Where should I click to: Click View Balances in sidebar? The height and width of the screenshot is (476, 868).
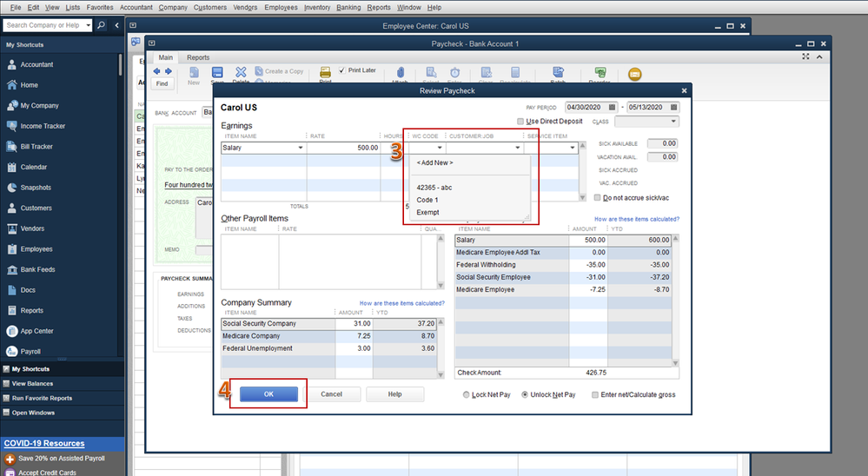pyautogui.click(x=33, y=384)
